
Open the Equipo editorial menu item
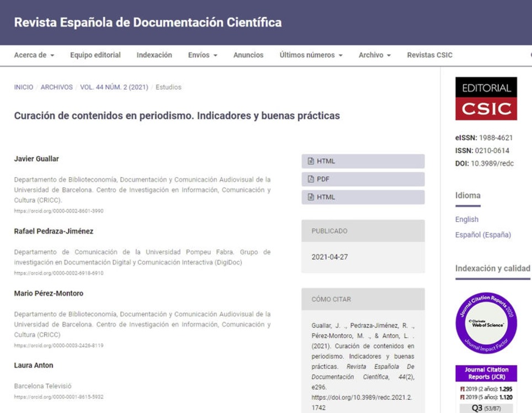(95, 55)
